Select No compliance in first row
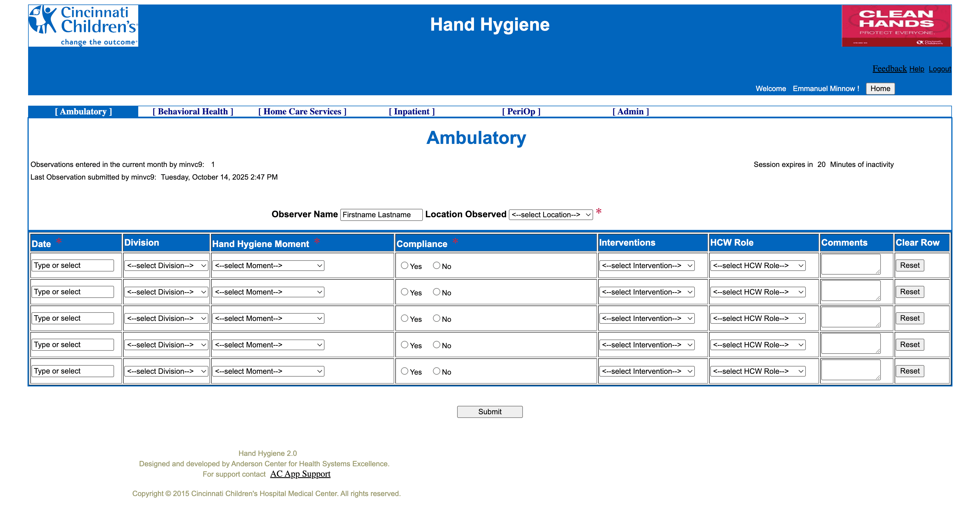980x525 pixels. tap(436, 266)
